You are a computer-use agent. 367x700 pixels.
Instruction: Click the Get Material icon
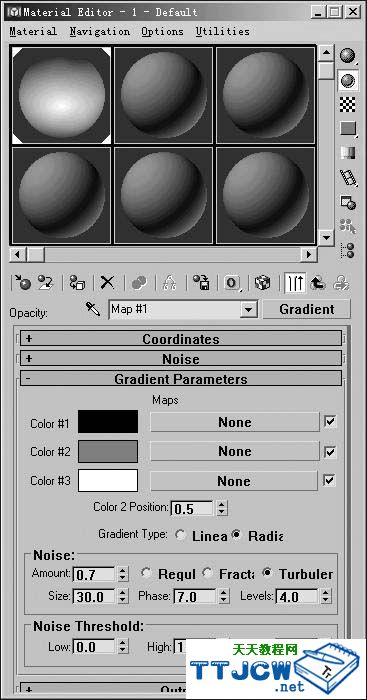click(22, 283)
